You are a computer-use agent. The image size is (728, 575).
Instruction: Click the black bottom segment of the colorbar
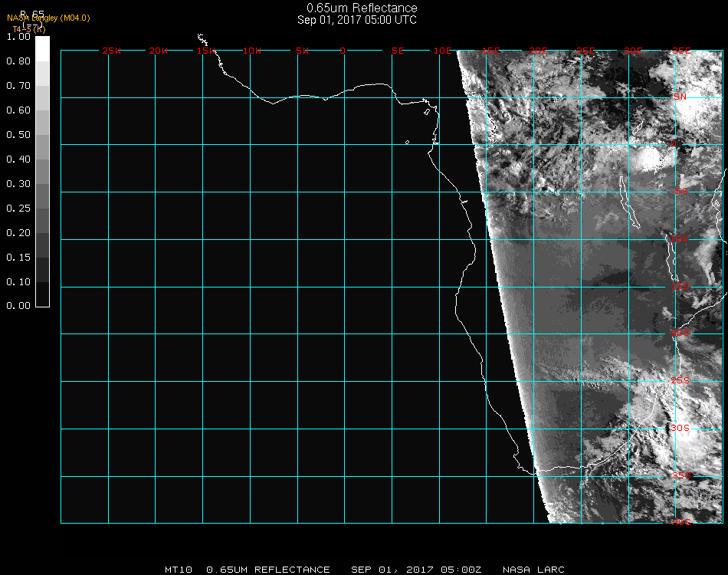tap(42, 294)
